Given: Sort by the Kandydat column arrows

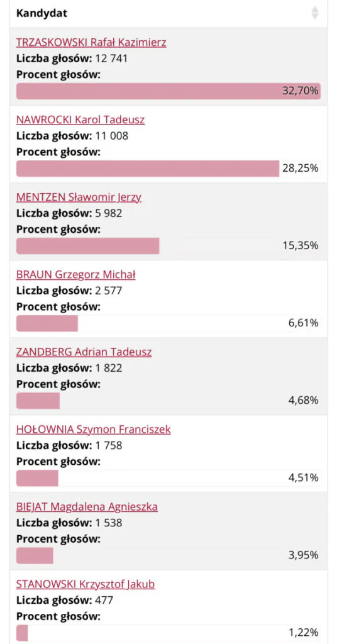Looking at the screenshot, I should 315,13.
